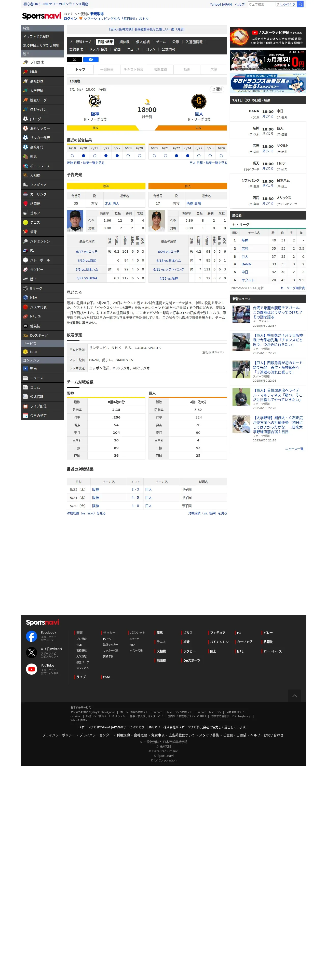The height and width of the screenshot is (980, 327).
Task: Open NBA in the sidebar
Action: [42, 298]
